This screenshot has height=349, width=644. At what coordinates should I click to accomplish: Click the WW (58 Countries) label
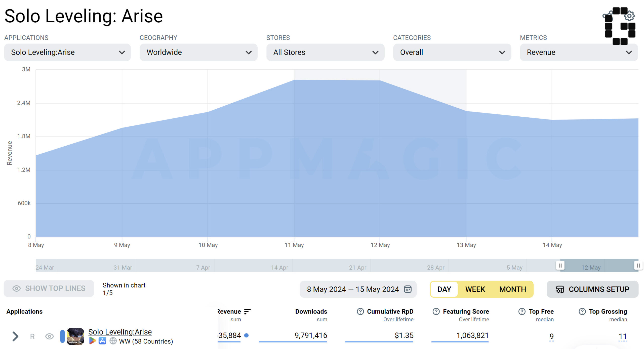coord(146,341)
